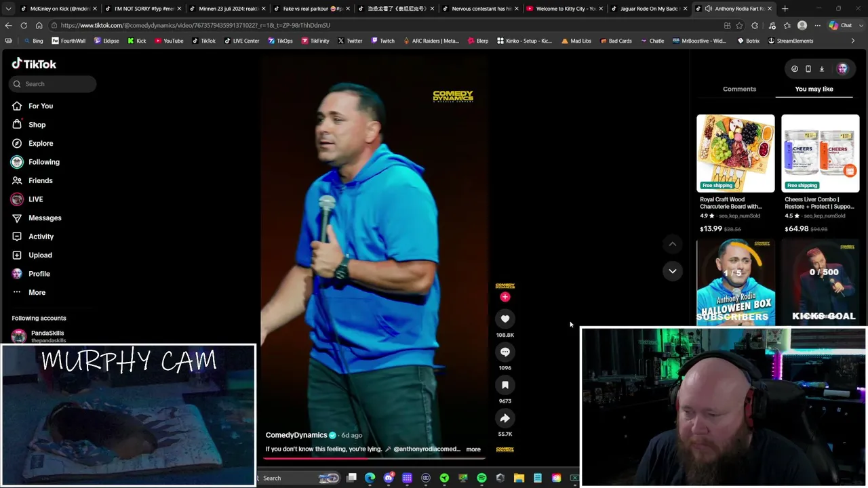Image resolution: width=868 pixels, height=488 pixels.
Task: Open the account avatar menu
Action: (842, 68)
